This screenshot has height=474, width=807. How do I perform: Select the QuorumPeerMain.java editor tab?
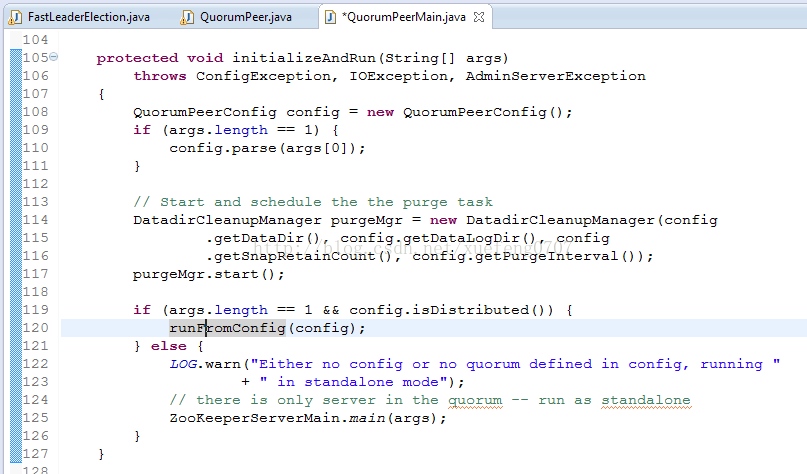click(404, 17)
